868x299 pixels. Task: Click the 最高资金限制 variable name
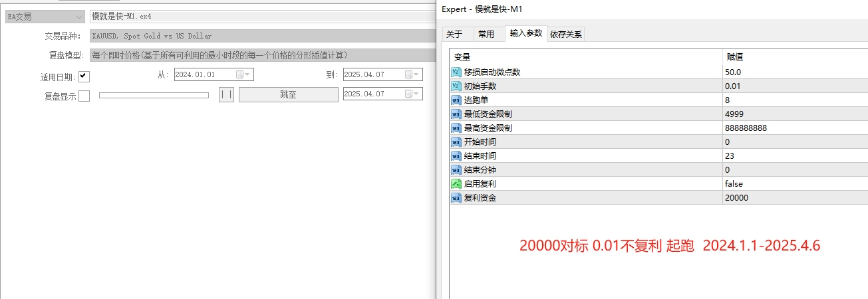coord(488,128)
